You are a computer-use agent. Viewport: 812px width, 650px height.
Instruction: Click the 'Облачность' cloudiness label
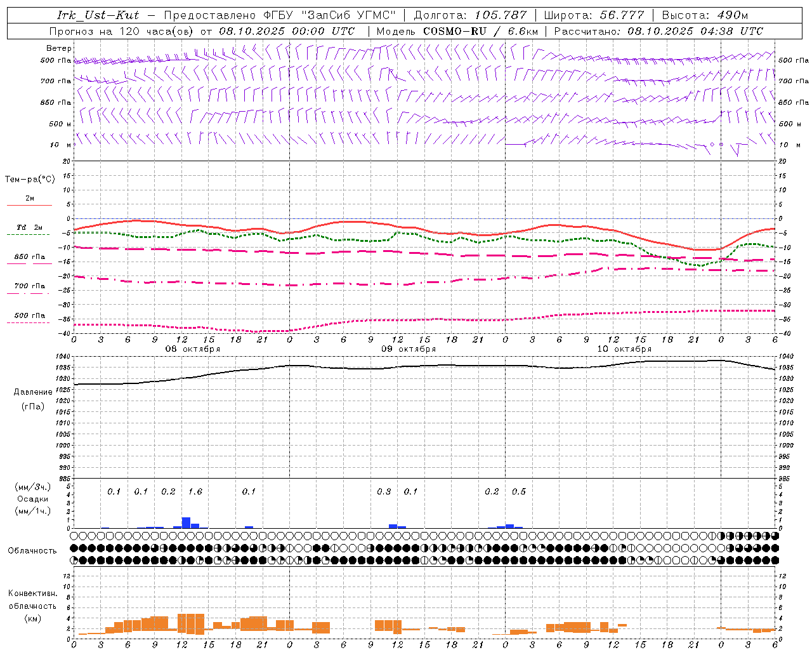tap(32, 551)
